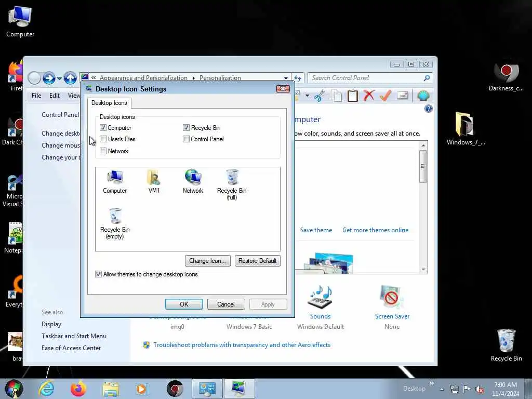532x399 pixels.
Task: Open the address bar history dropdown arrow
Action: (286, 78)
